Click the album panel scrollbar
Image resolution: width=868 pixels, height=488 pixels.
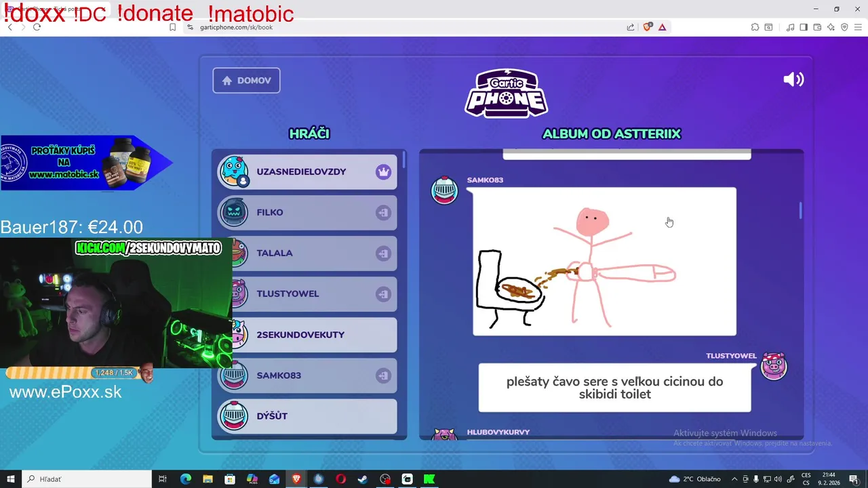800,211
